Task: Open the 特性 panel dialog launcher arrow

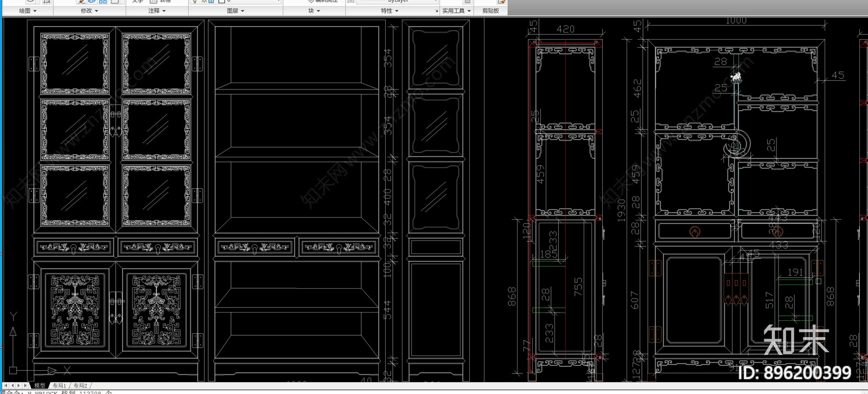Action: pos(436,11)
